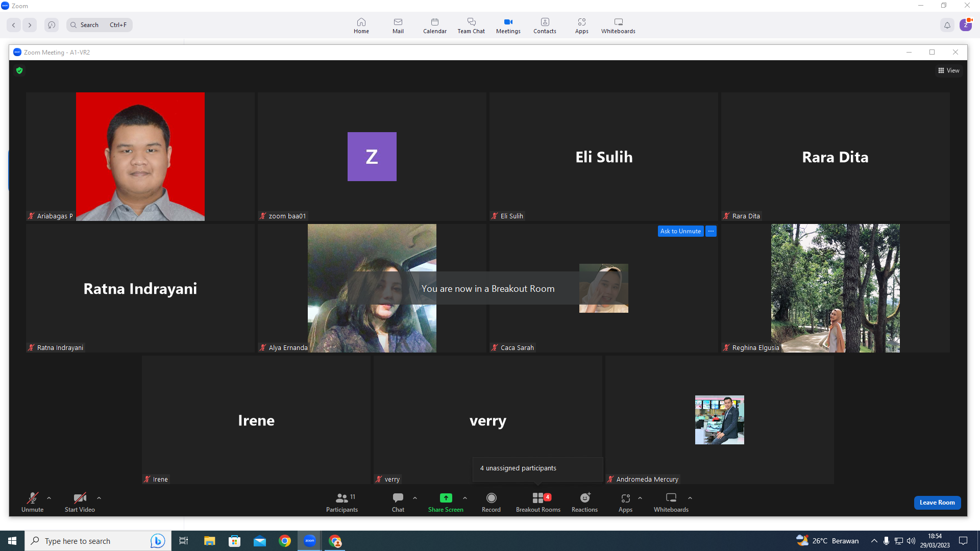Screen dimensions: 980x551
Task: Open Whiteboards tab in top navigation
Action: point(618,26)
